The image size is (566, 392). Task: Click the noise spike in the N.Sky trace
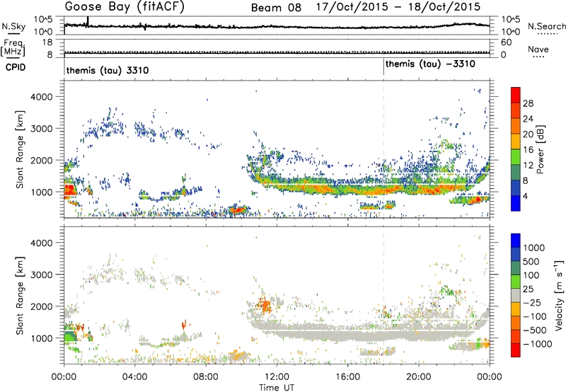click(x=88, y=22)
